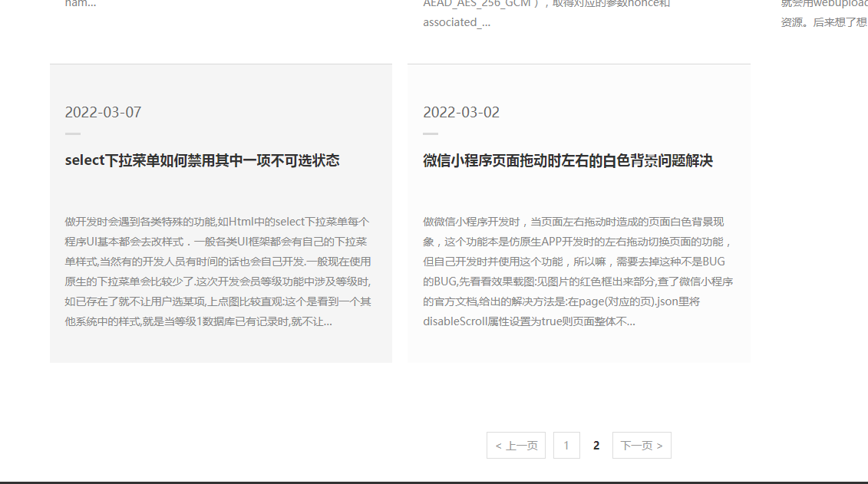
Task: Click the excerpt mentioning webupload
Action: click(823, 4)
